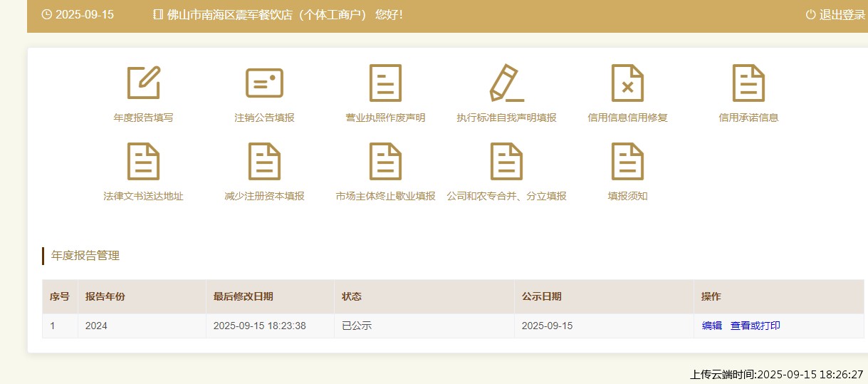Click the 公司和农专合并、分立填报 document icon
Viewport: 868px width, 384px height.
point(506,161)
